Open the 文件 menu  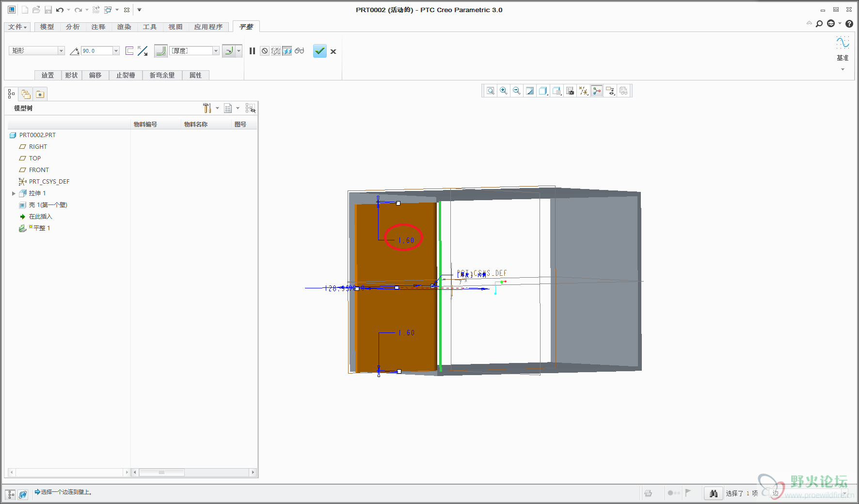17,27
